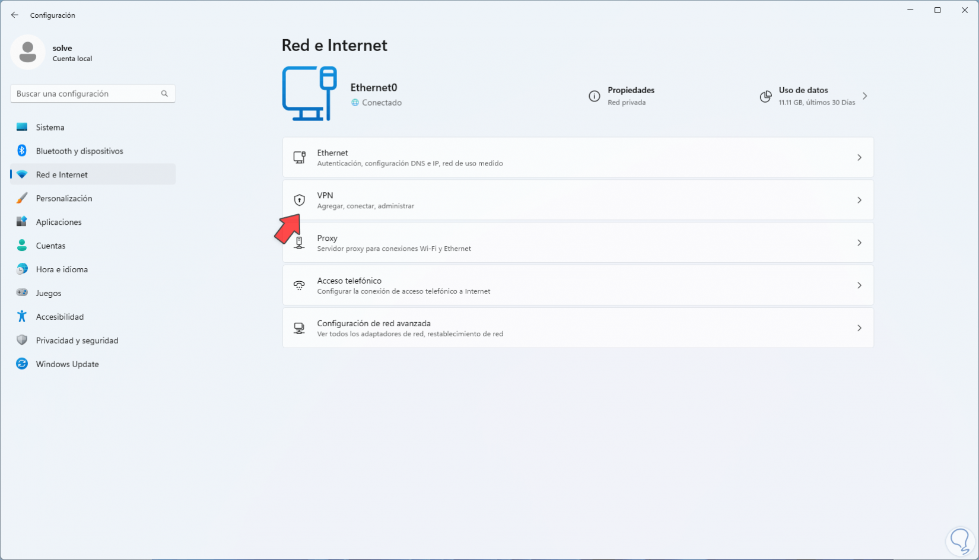Go to Personalización in the sidebar

[64, 198]
